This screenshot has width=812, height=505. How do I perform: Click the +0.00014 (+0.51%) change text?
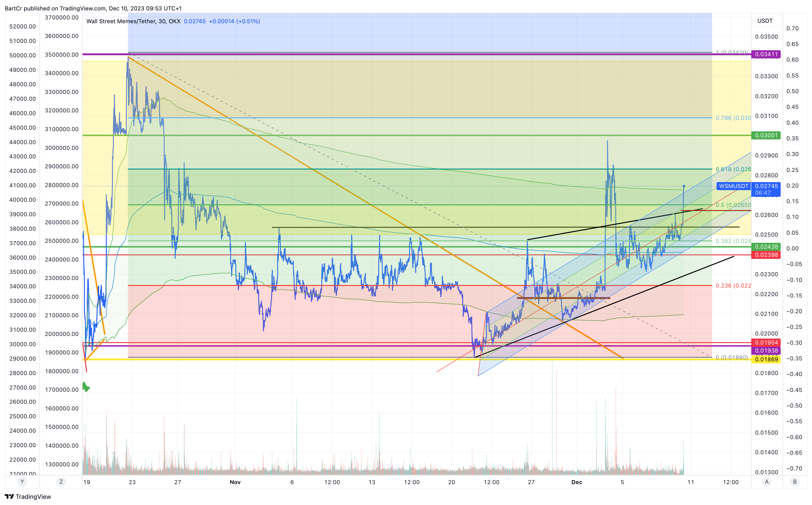pyautogui.click(x=234, y=21)
